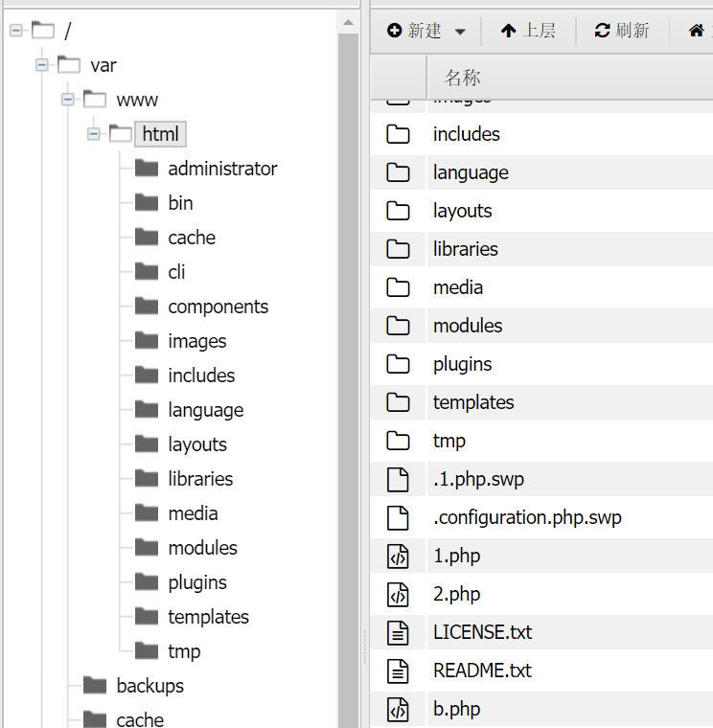The image size is (713, 728).
Task: Collapse the html folder tree node
Action: tap(93, 134)
